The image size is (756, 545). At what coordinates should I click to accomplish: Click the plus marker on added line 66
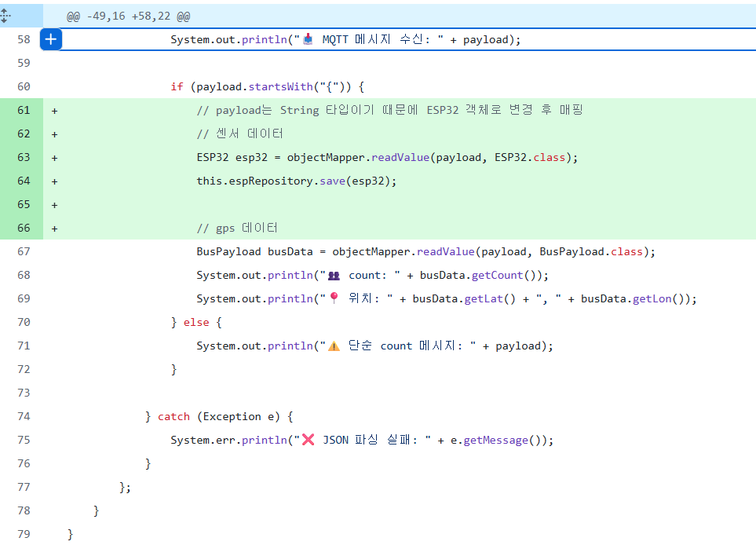click(x=54, y=229)
